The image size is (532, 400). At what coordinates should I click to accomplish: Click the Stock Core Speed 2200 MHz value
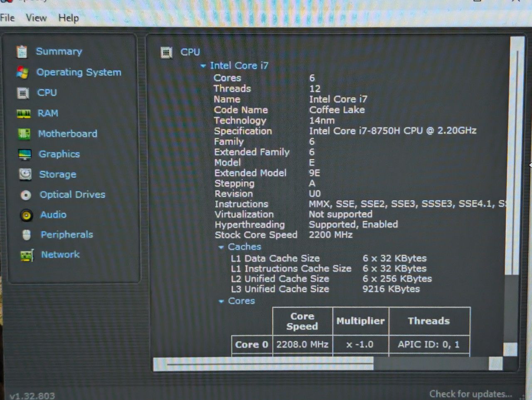(331, 235)
